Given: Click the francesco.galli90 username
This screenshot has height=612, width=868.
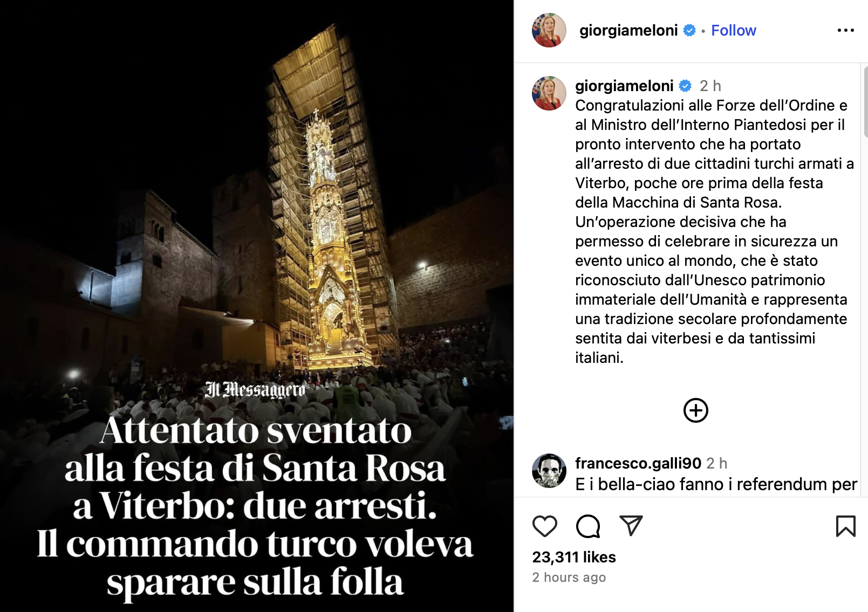Looking at the screenshot, I should (638, 463).
